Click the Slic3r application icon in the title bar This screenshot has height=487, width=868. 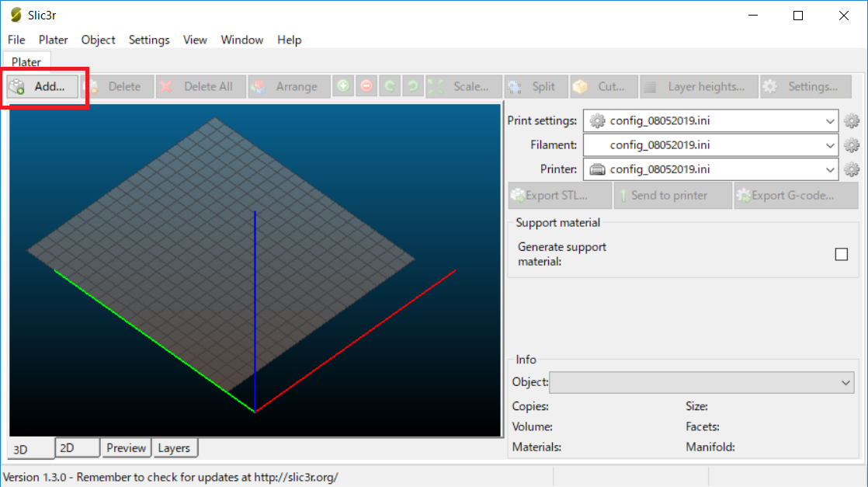(16, 15)
